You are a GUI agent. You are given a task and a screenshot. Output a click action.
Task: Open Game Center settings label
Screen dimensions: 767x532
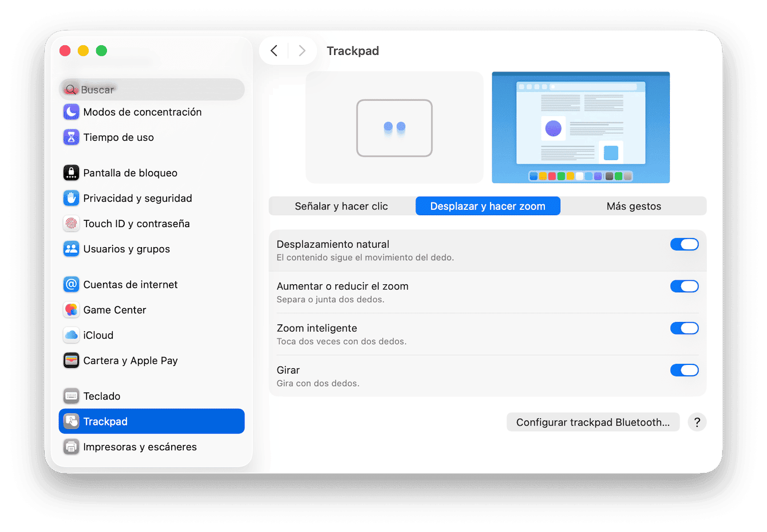click(115, 309)
